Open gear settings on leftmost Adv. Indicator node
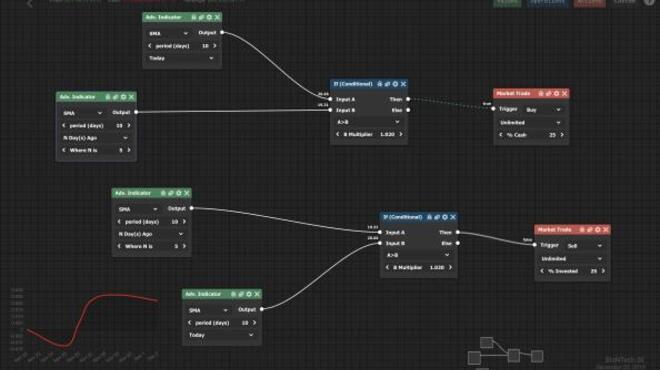Screen dimensions: 660x370 pyautogui.click(x=123, y=97)
